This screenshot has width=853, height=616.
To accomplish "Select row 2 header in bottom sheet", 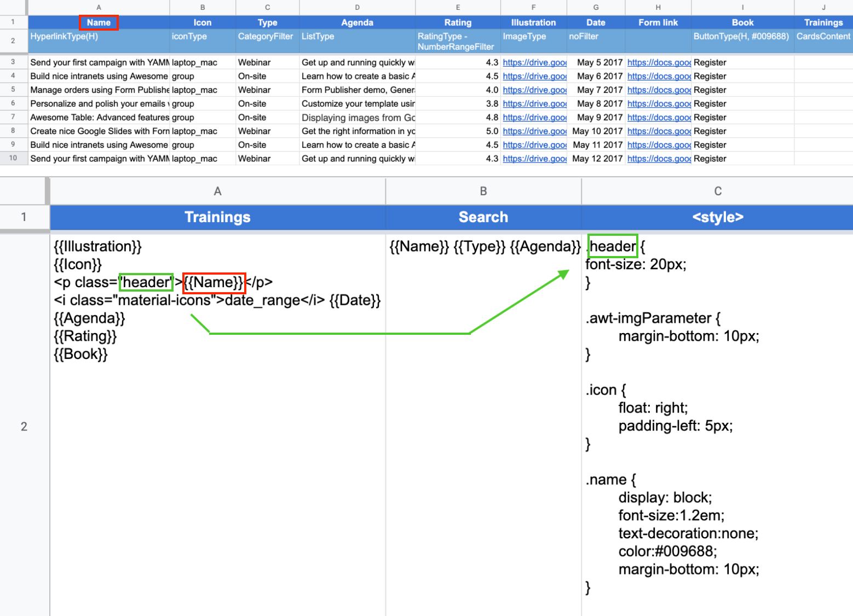I will (24, 426).
